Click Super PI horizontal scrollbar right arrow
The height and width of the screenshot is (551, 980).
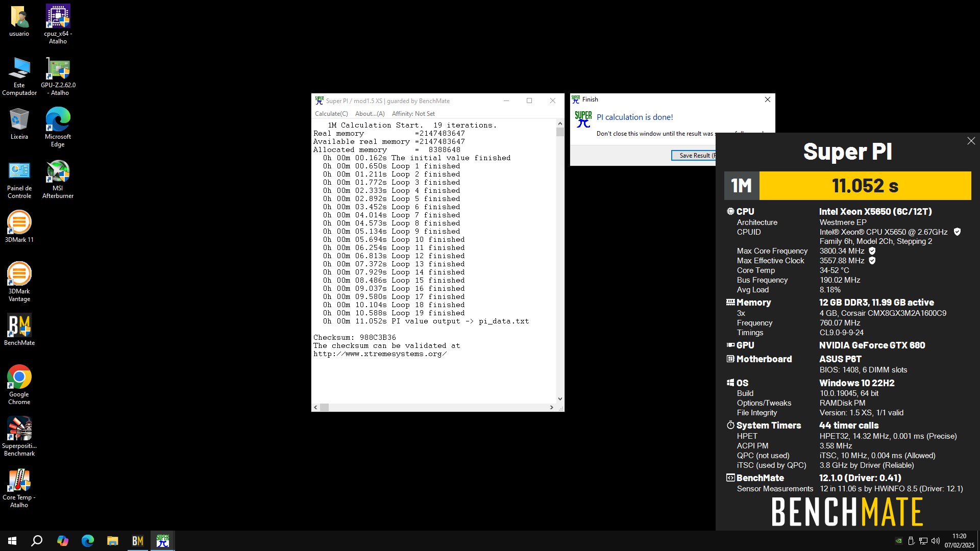(551, 407)
